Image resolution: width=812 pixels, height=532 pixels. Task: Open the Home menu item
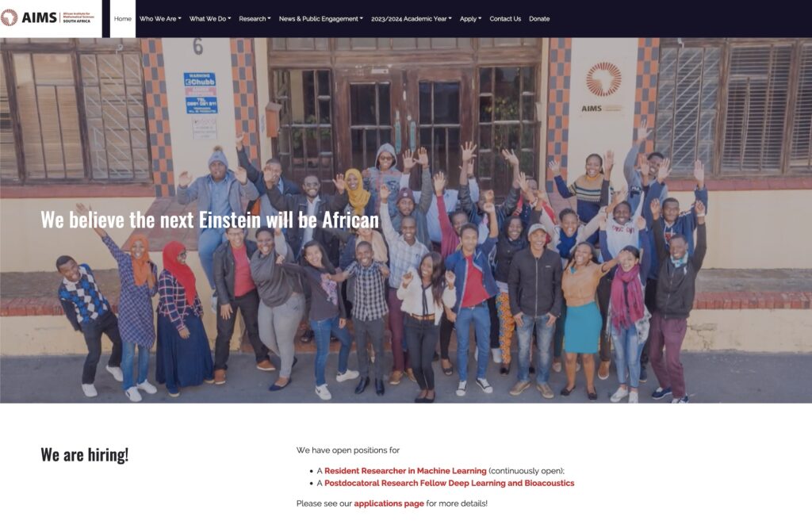point(123,19)
